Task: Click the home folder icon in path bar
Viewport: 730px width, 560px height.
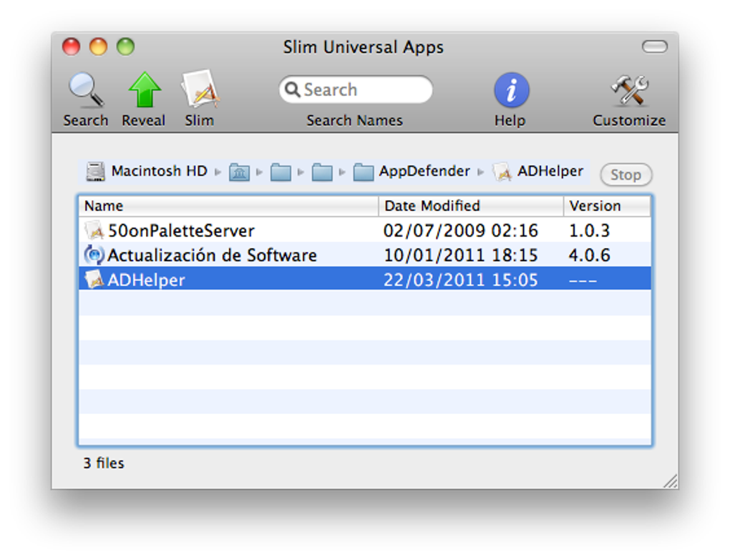Action: click(239, 172)
